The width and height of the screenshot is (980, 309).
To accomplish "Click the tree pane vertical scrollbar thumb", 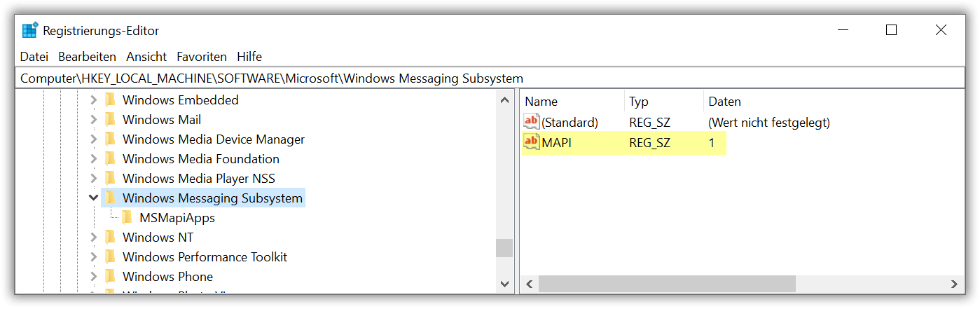I will coord(504,248).
